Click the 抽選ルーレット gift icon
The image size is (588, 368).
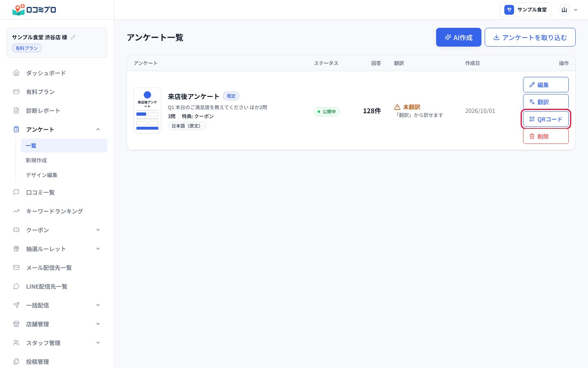[x=16, y=249]
